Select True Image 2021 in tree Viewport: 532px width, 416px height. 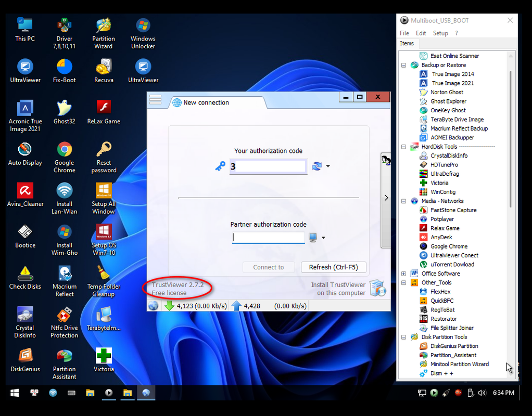pos(452,83)
